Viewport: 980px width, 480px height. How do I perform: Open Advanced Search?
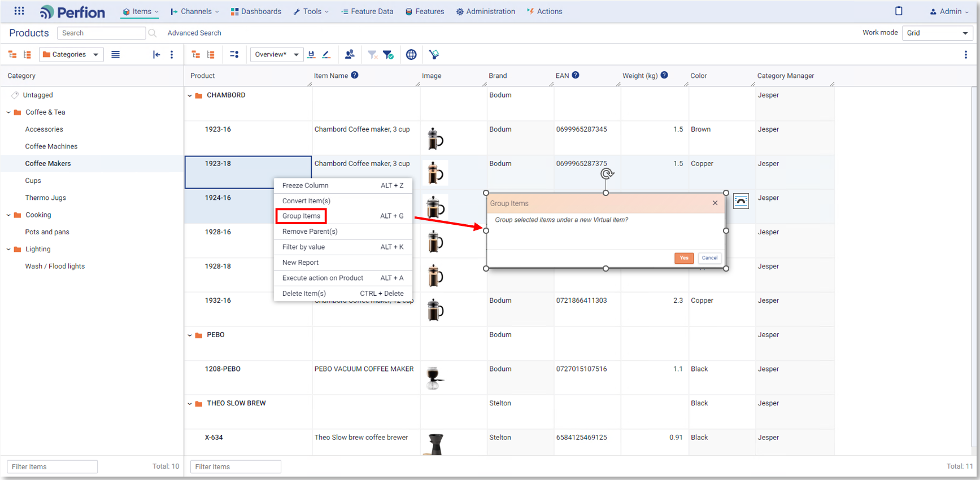pyautogui.click(x=194, y=33)
